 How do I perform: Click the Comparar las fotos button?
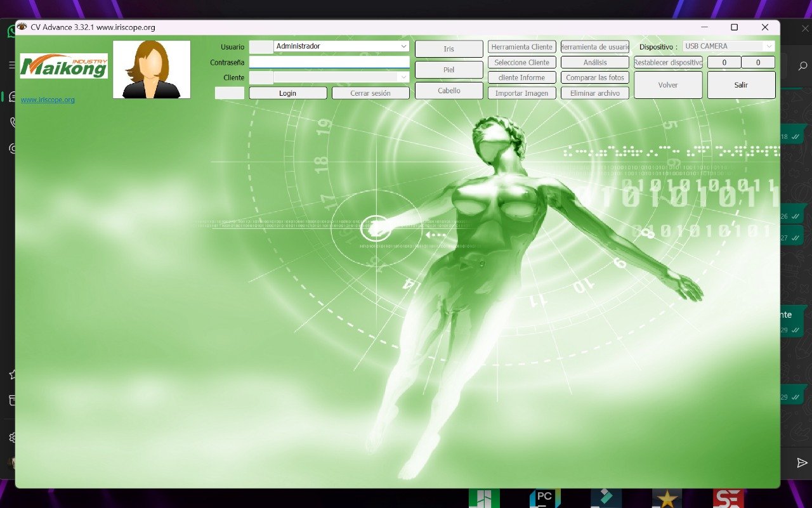click(594, 77)
